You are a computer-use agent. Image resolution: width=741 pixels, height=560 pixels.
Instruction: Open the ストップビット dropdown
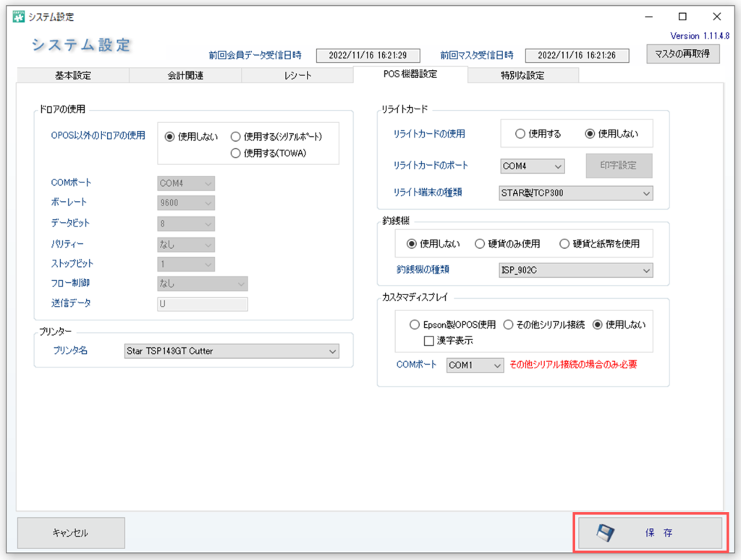(x=186, y=264)
